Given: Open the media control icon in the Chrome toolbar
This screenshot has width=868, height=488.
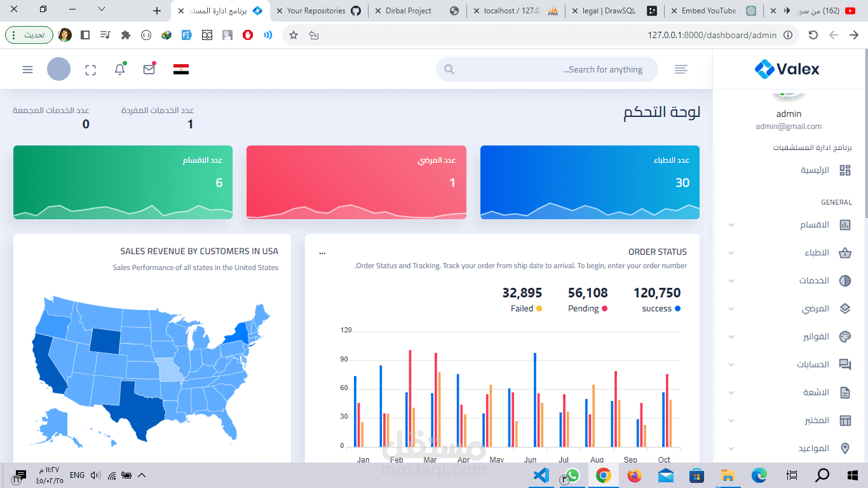Looking at the screenshot, I should click(105, 35).
